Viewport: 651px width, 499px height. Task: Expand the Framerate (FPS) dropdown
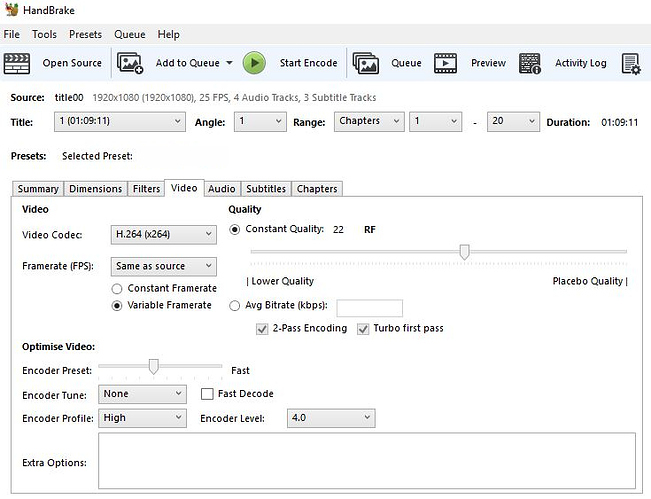164,267
